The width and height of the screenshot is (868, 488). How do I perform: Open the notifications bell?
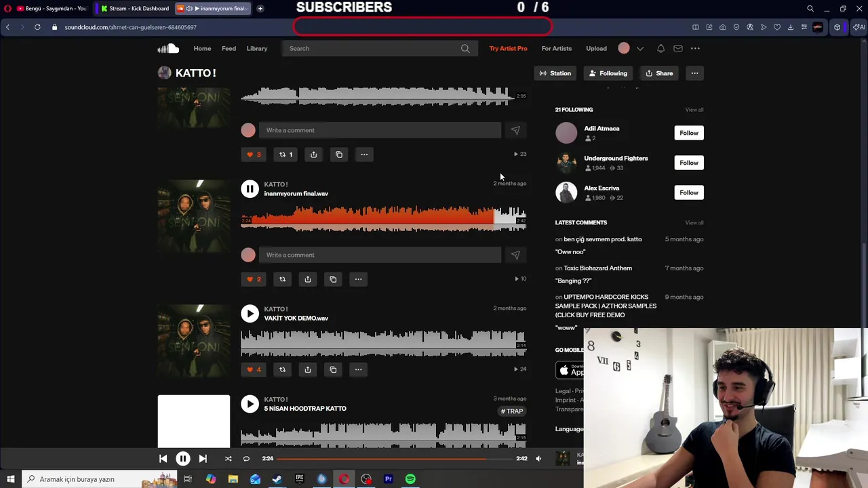[x=660, y=48]
